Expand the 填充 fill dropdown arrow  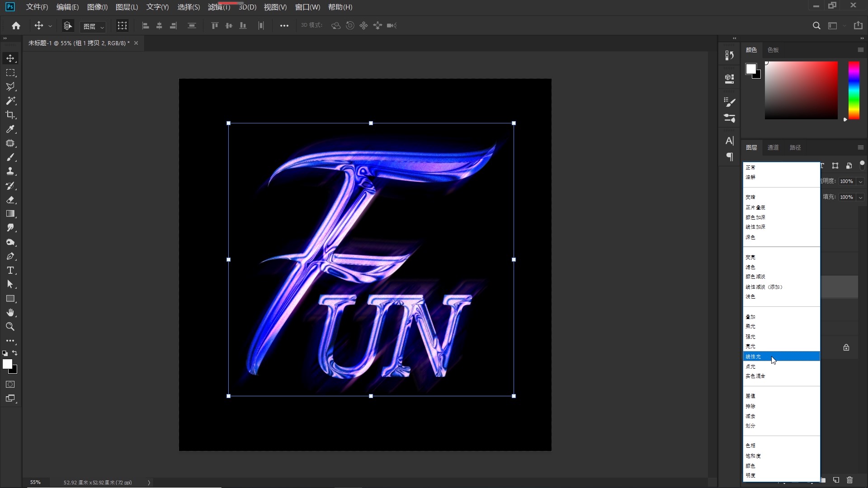pyautogui.click(x=860, y=197)
